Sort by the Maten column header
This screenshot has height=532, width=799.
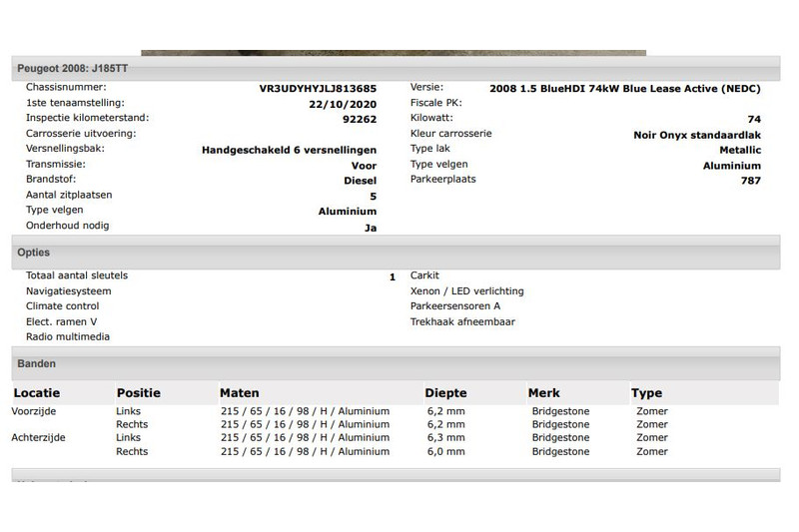pyautogui.click(x=240, y=393)
